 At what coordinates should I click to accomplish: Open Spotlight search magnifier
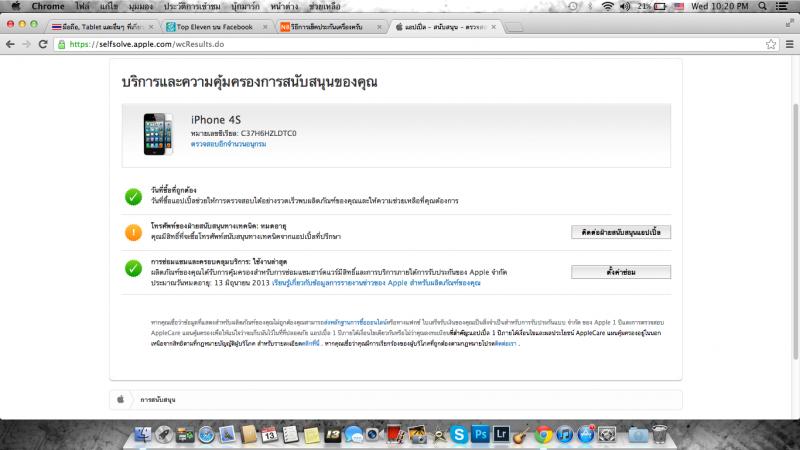(x=762, y=6)
